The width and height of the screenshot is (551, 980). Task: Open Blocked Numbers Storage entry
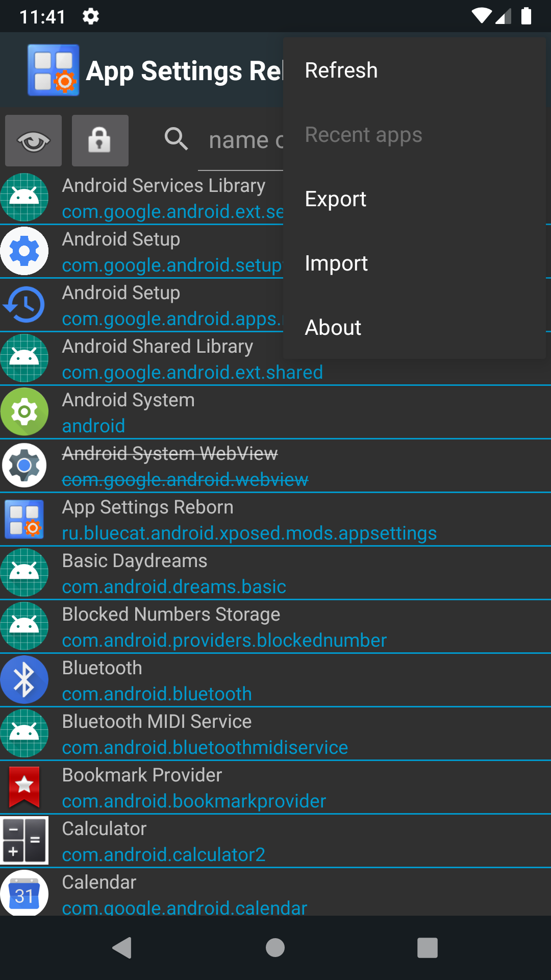[x=275, y=627]
